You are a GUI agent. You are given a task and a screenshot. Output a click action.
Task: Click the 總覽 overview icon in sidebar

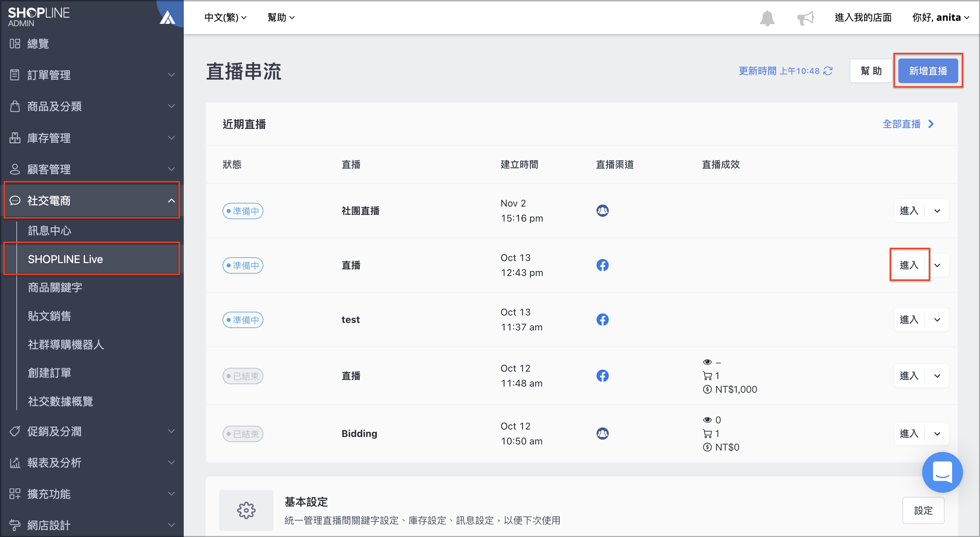point(15,43)
